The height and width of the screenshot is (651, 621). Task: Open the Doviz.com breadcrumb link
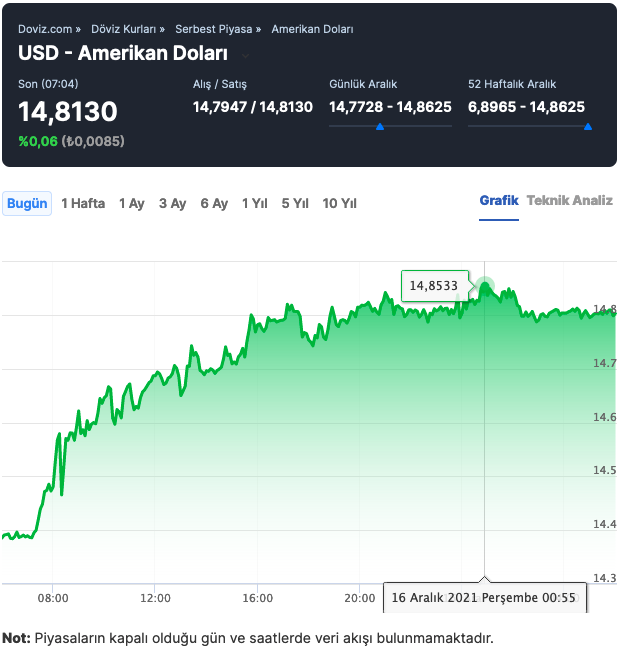coord(45,29)
